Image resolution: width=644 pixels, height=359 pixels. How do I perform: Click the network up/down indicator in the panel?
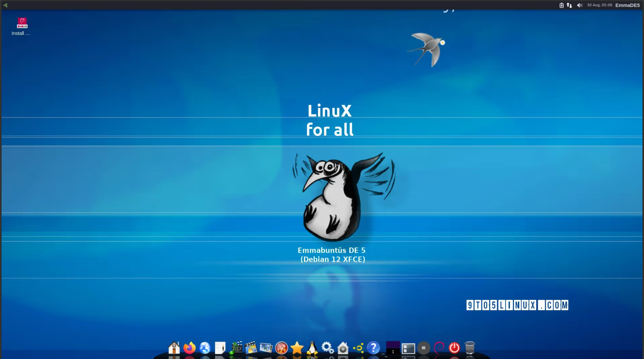[569, 5]
